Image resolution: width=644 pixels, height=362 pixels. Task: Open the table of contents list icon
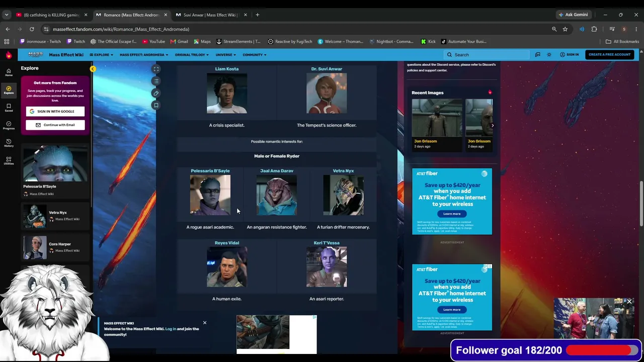(156, 81)
